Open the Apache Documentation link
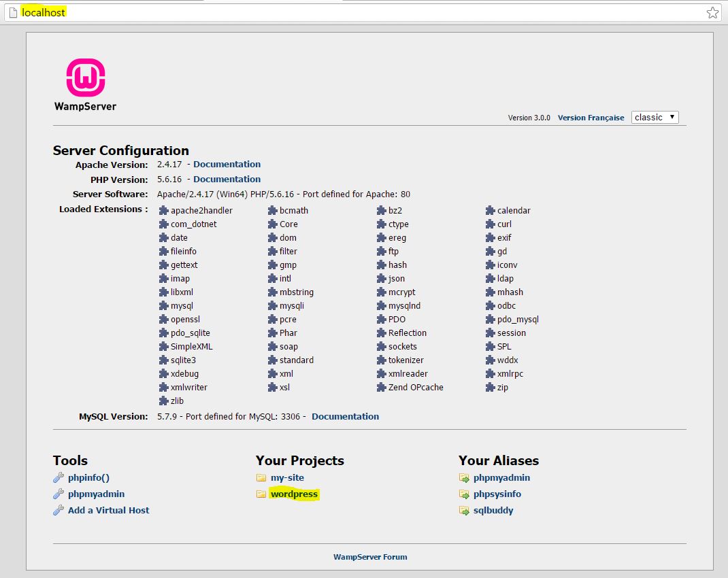Image resolution: width=728 pixels, height=578 pixels. tap(227, 164)
